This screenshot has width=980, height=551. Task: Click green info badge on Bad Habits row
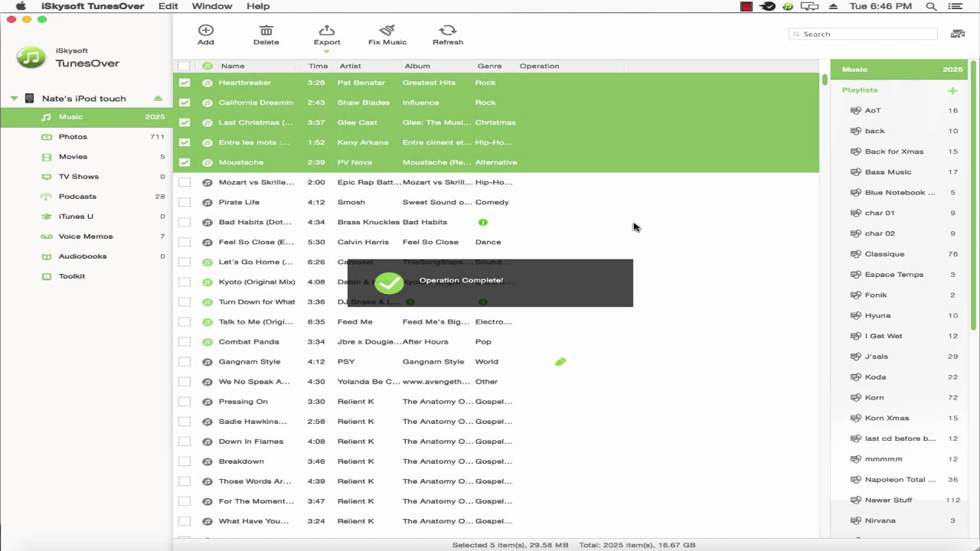point(483,222)
